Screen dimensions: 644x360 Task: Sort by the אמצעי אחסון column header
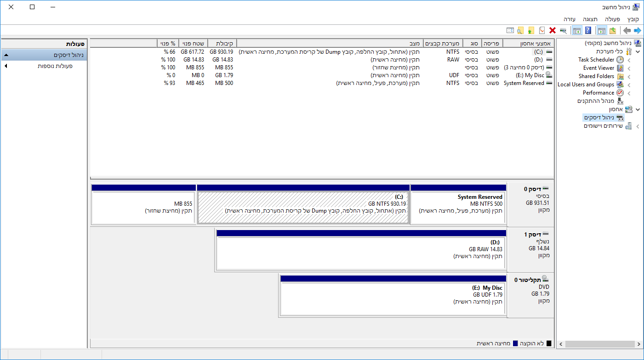click(x=528, y=43)
